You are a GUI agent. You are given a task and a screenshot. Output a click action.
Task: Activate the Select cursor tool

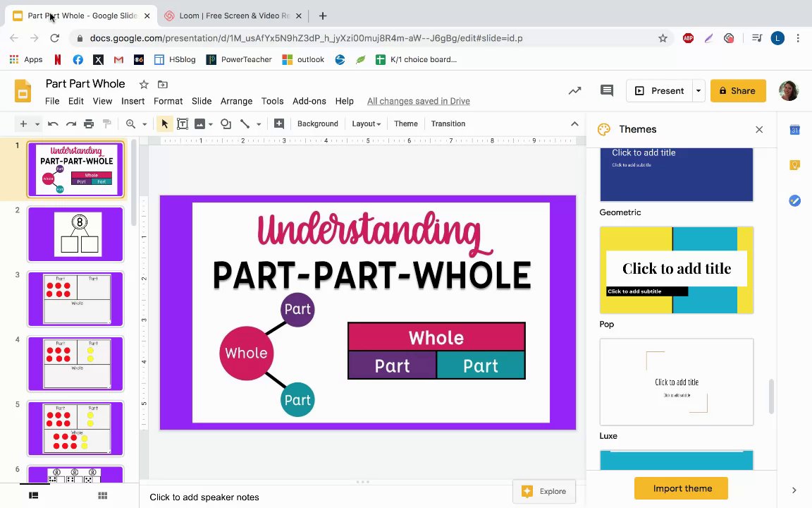165,124
